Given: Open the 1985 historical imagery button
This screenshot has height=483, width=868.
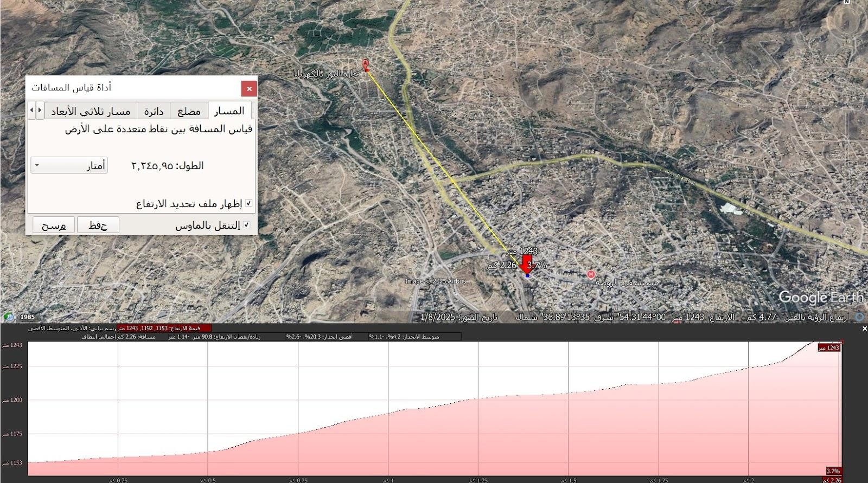Looking at the screenshot, I should (27, 317).
